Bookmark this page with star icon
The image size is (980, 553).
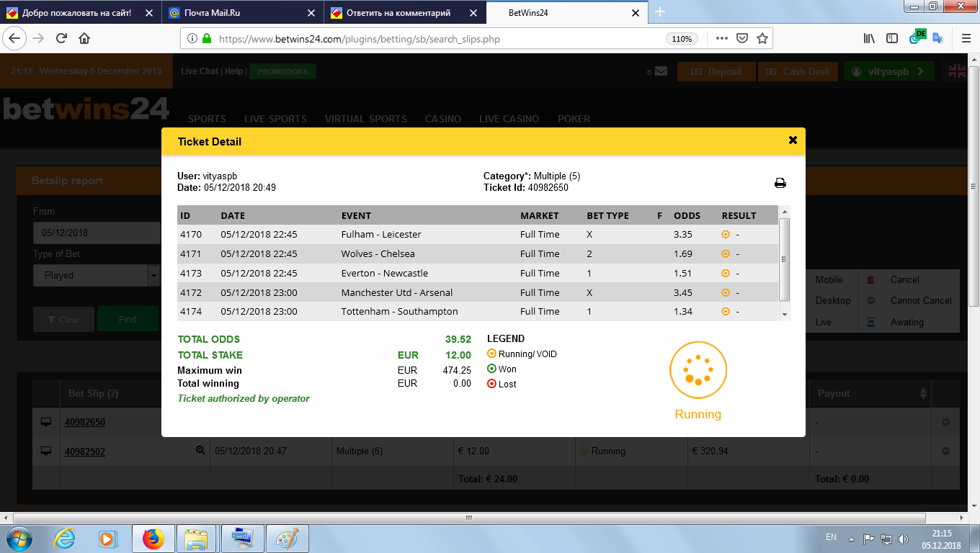[x=762, y=39]
